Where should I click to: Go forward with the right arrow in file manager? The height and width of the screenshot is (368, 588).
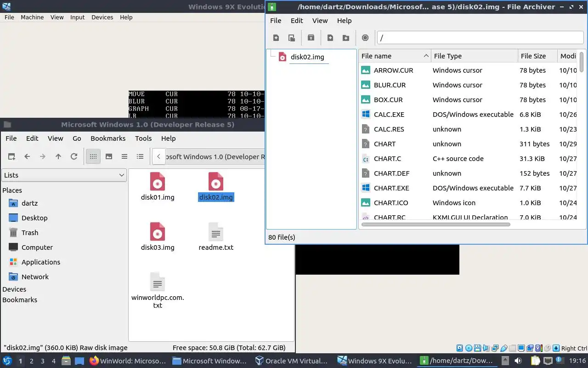(x=43, y=156)
